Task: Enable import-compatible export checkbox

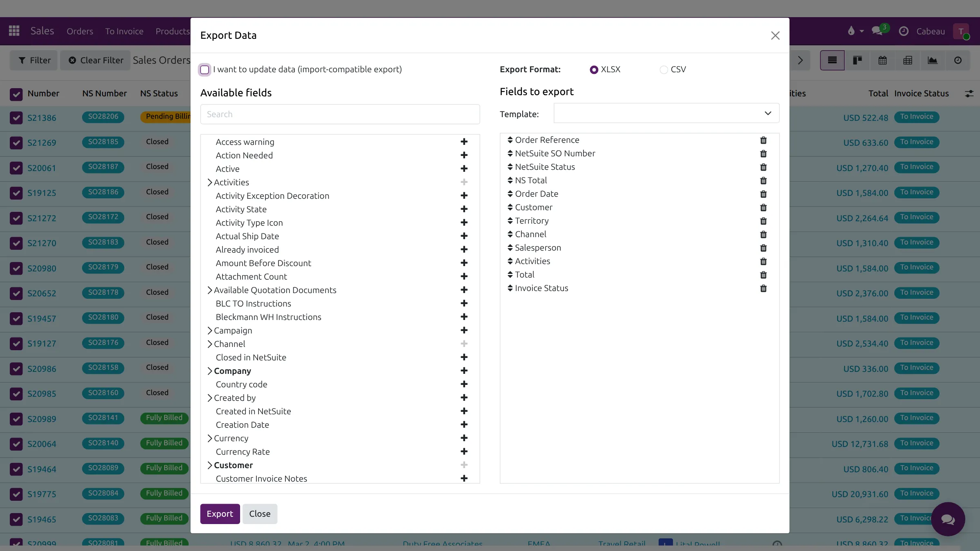Action: pyautogui.click(x=205, y=69)
